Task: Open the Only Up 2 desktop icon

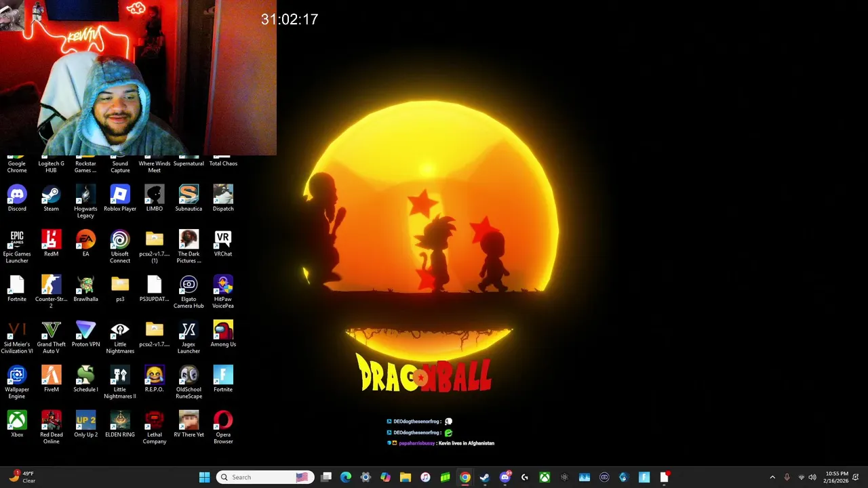Action: (85, 425)
